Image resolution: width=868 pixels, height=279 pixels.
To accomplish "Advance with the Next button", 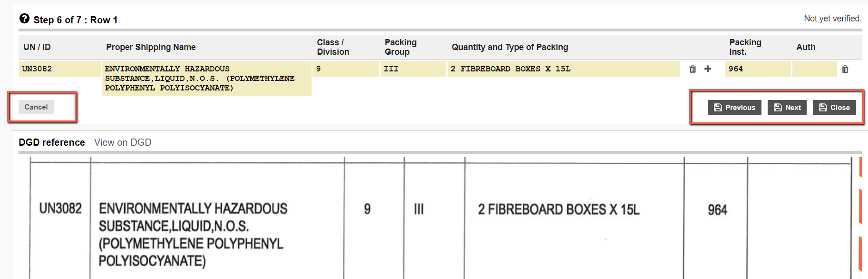I will coord(787,108).
